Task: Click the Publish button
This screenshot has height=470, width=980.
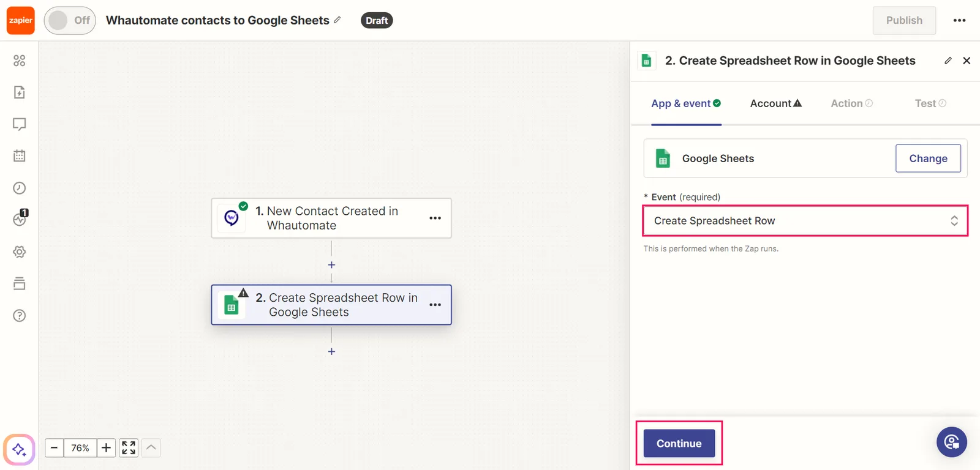Action: coord(904,20)
